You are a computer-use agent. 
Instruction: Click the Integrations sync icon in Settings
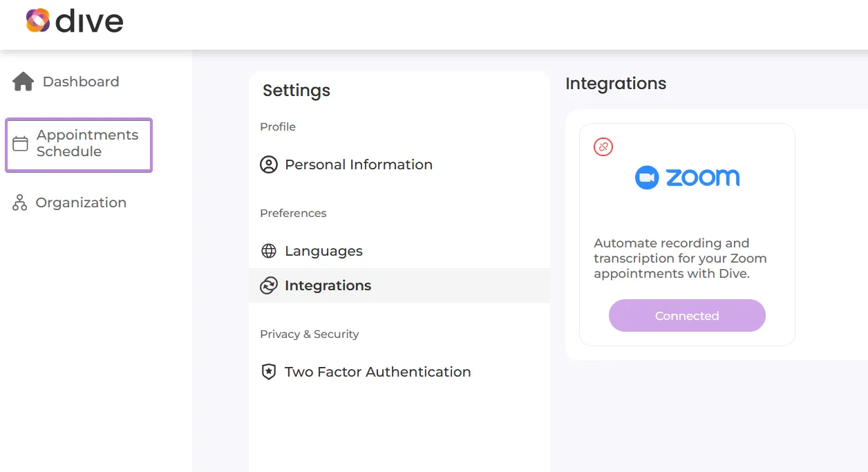269,285
